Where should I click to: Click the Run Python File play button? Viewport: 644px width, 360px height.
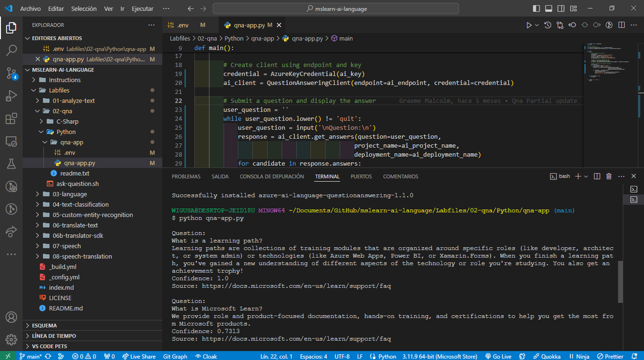point(529,25)
